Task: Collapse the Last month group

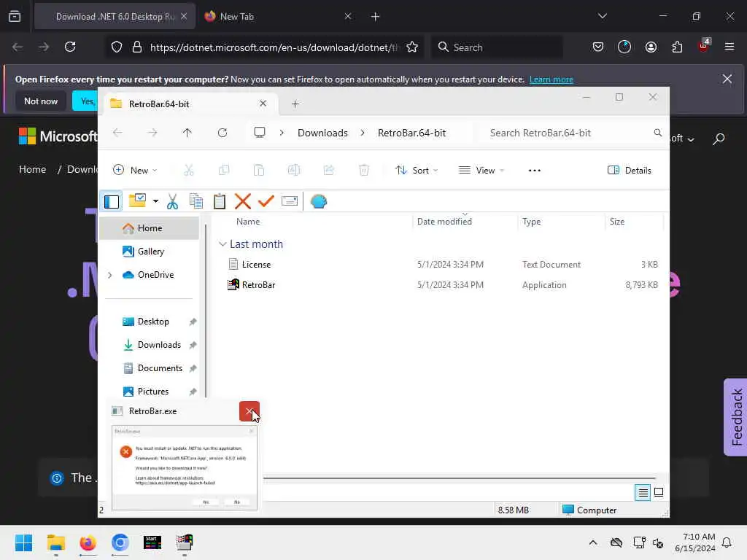Action: (222, 244)
